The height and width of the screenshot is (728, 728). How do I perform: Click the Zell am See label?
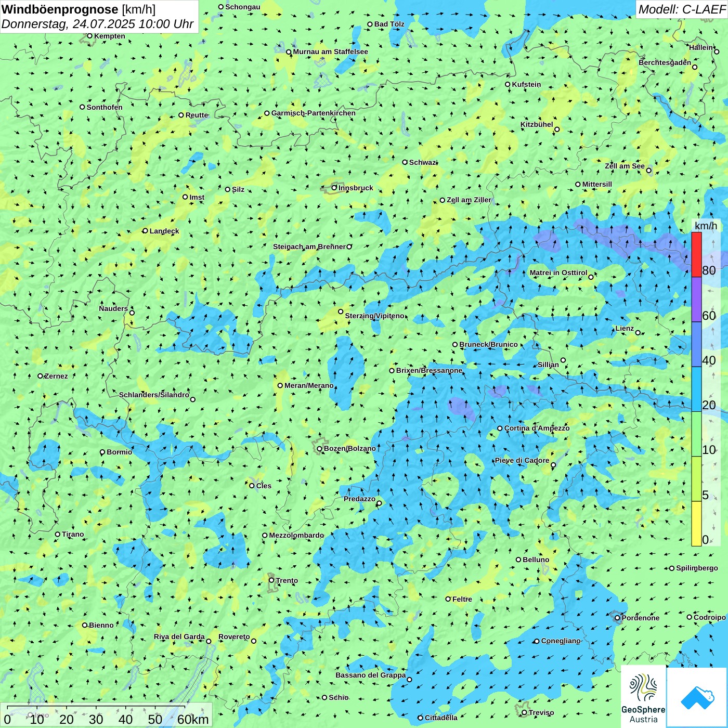pos(625,166)
